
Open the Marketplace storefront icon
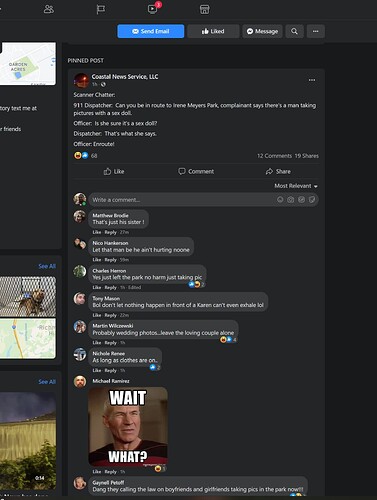tap(204, 9)
